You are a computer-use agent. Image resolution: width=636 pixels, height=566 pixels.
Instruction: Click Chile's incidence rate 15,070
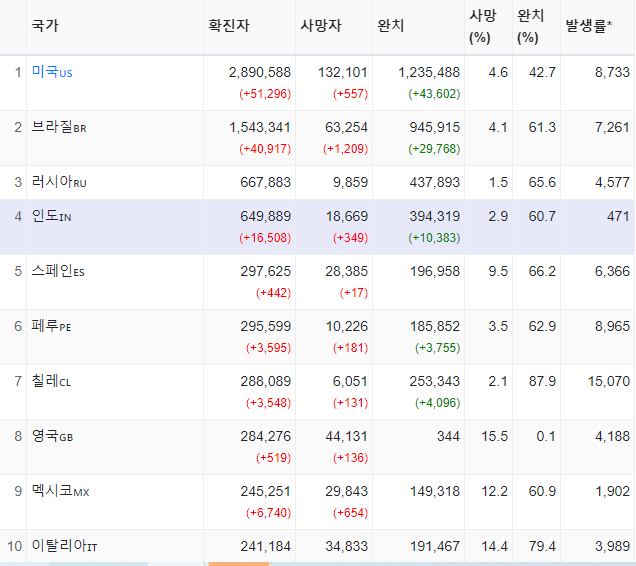[x=609, y=381]
